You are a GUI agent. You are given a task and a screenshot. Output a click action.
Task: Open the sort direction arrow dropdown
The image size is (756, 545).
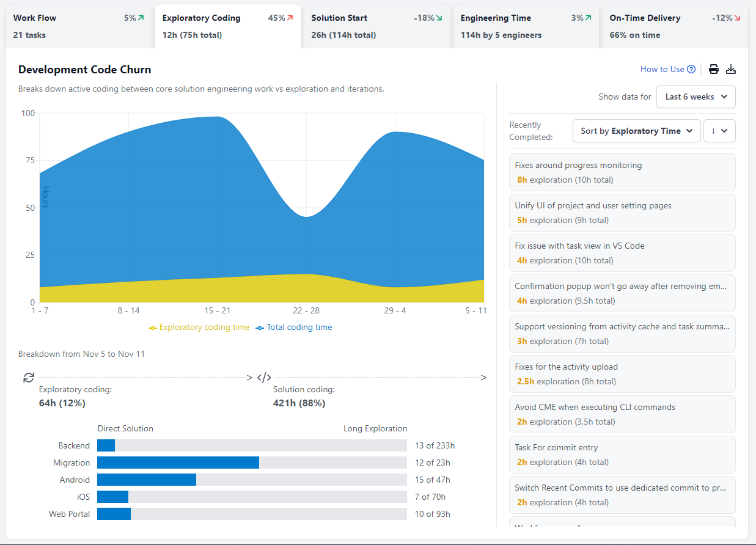click(x=719, y=131)
